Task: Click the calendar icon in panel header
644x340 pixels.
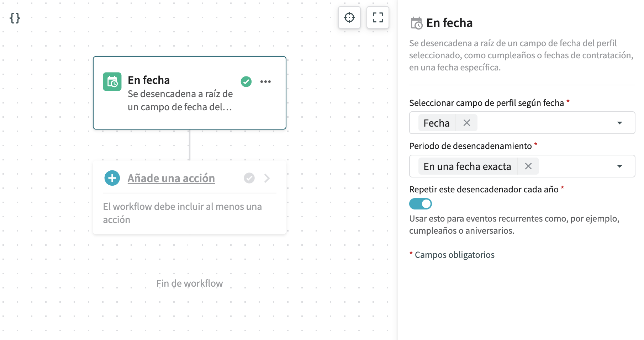Action: [x=416, y=23]
